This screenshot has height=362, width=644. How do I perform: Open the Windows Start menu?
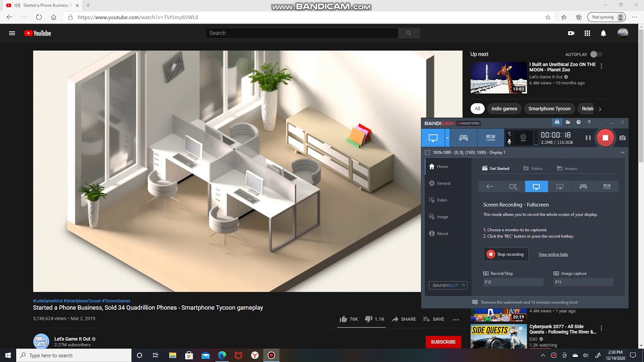point(8,355)
